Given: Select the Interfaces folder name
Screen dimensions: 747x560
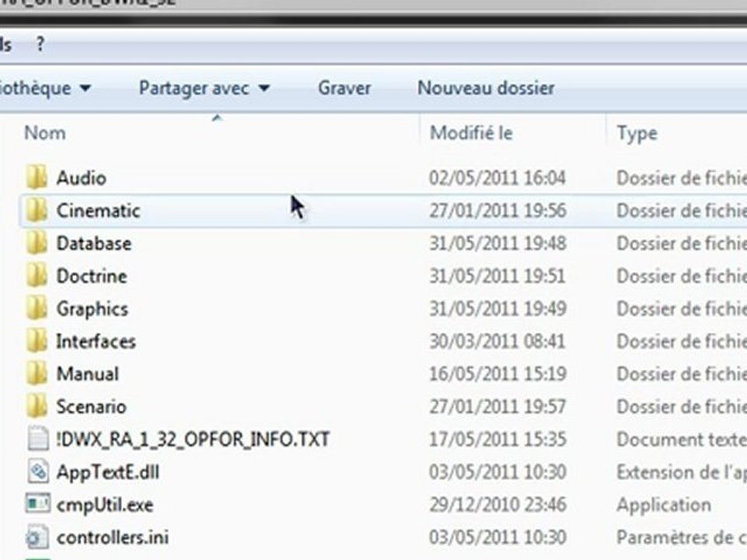Looking at the screenshot, I should [x=96, y=341].
